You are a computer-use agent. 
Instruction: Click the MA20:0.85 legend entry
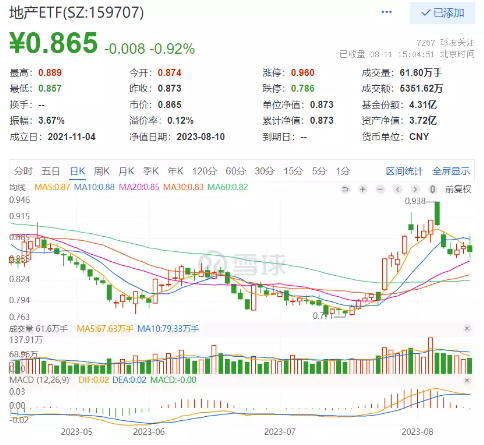tap(139, 187)
